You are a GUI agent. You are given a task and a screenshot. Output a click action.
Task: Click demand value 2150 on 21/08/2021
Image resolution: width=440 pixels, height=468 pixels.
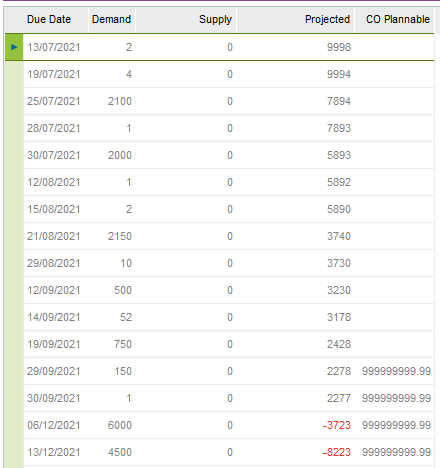[120, 236]
